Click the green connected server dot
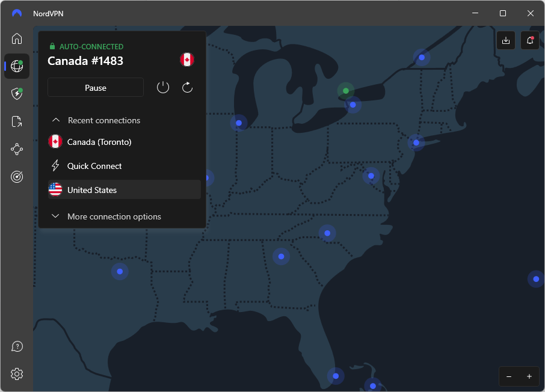This screenshot has width=545, height=392. coord(345,91)
